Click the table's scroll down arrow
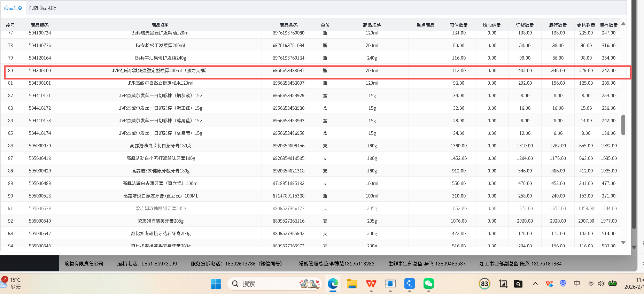The height and width of the screenshot is (294, 644). pos(623,242)
